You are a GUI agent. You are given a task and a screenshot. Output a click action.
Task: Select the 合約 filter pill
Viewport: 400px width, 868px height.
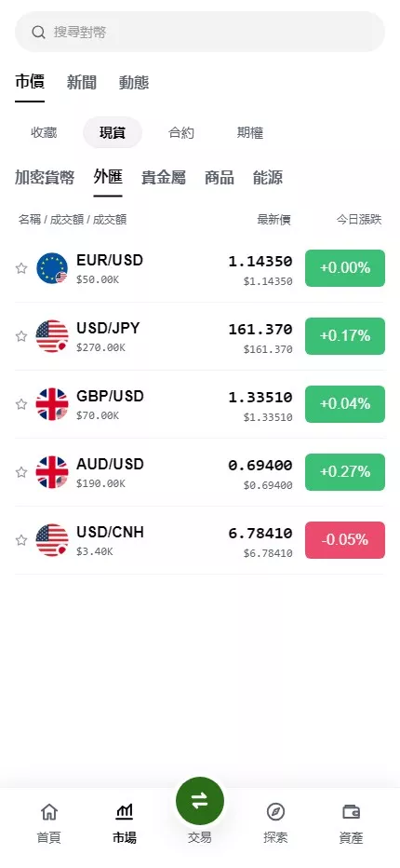tap(181, 133)
